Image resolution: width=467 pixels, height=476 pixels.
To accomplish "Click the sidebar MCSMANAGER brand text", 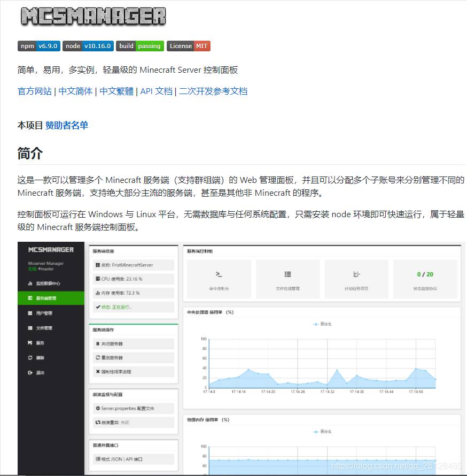I will click(51, 250).
